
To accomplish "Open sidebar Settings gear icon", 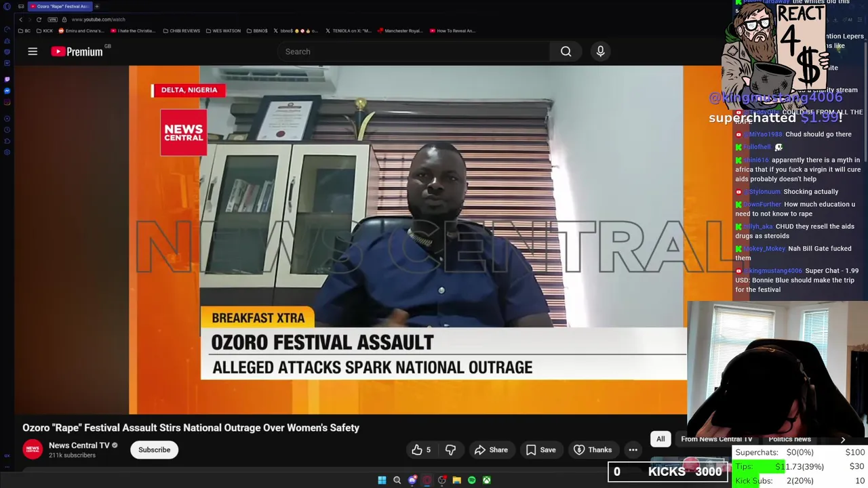I will pos(7,152).
